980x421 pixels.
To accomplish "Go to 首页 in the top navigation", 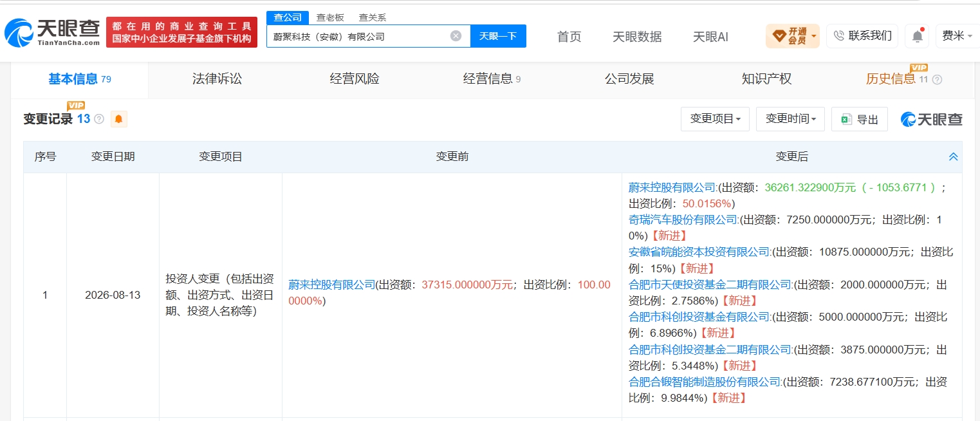I will (569, 37).
